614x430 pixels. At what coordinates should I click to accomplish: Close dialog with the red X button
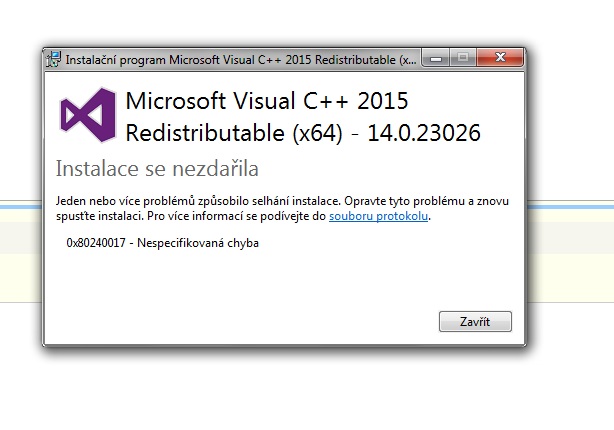[x=497, y=58]
